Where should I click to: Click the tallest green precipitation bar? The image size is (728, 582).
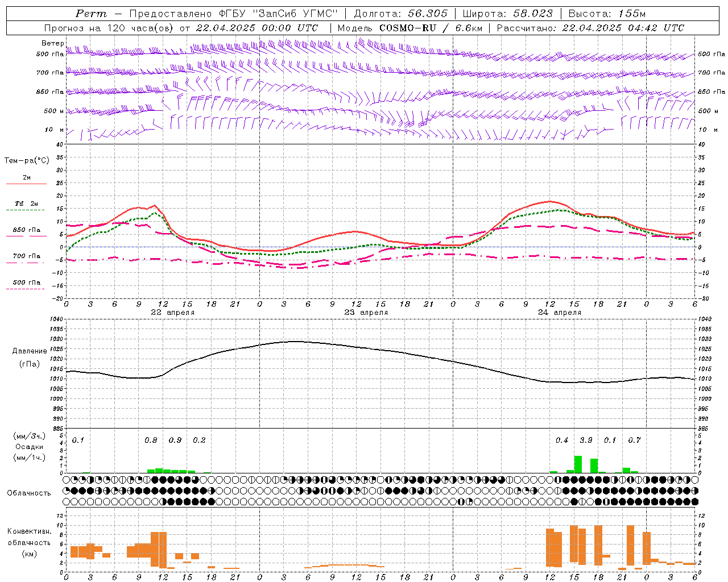coord(578,464)
